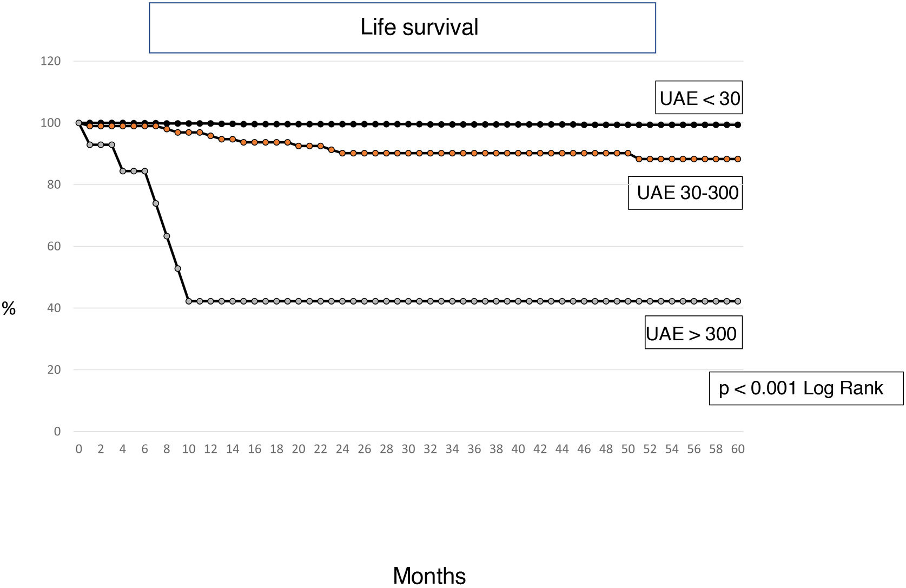Select gray data point at month 8
This screenshot has width=906, height=588.
167,236
